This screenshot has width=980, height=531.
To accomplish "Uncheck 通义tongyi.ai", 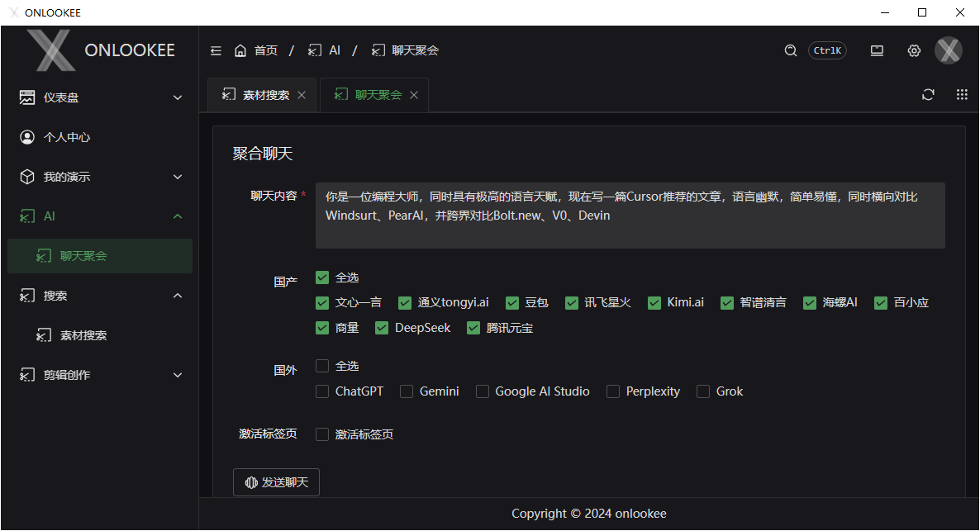I will 405,303.
